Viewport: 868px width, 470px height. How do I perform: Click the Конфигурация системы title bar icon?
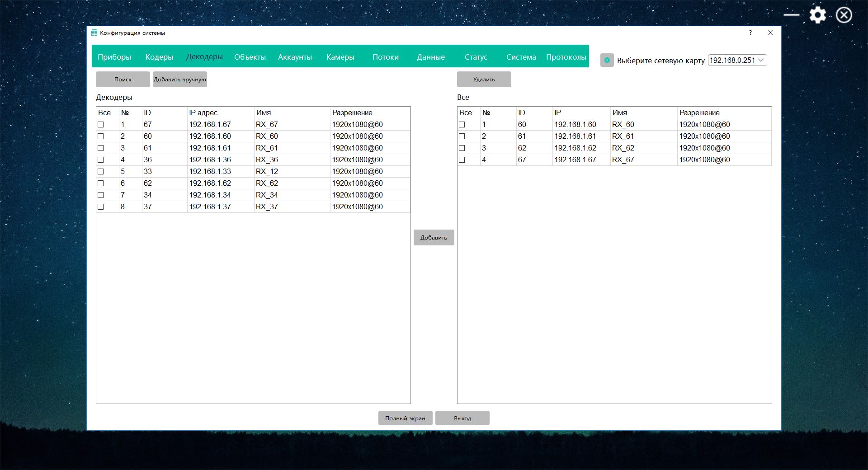tap(94, 33)
